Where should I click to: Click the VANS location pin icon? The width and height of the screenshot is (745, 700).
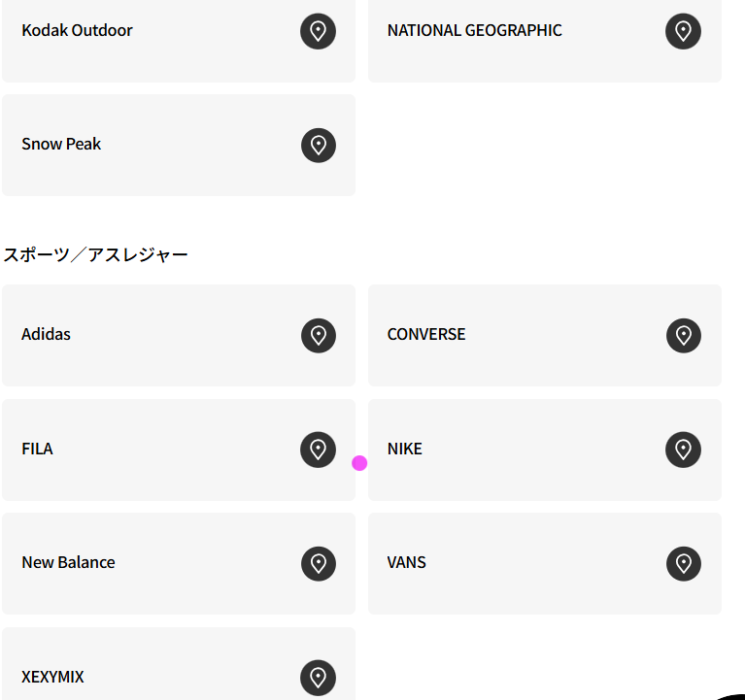(x=683, y=563)
